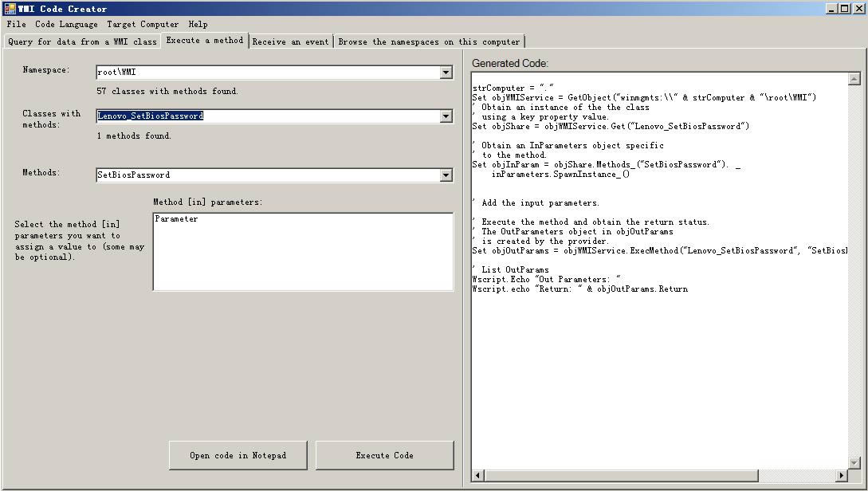The height and width of the screenshot is (491, 868).
Task: Expand the Classes with methods dropdown arrow
Action: click(446, 116)
